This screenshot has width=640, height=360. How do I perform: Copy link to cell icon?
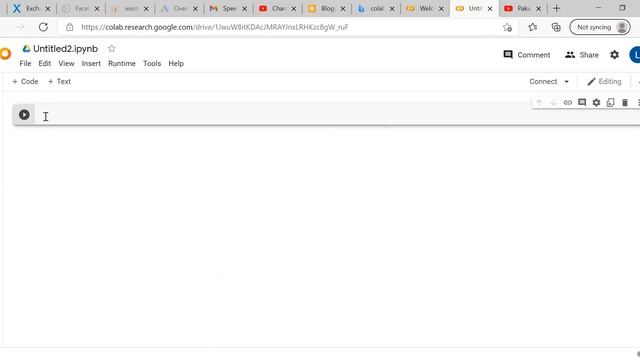pyautogui.click(x=568, y=102)
